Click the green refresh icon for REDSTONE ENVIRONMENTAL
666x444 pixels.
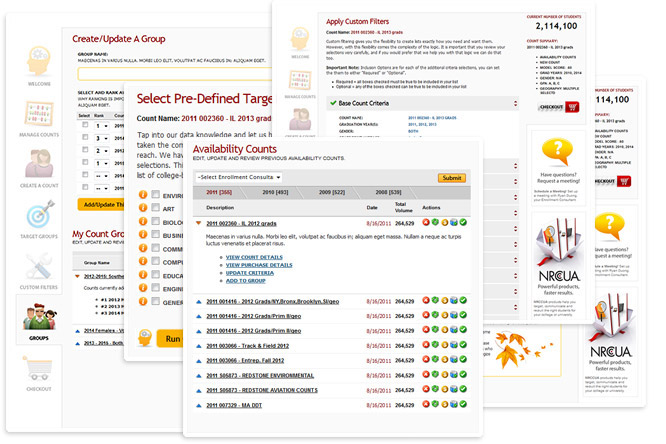click(435, 374)
